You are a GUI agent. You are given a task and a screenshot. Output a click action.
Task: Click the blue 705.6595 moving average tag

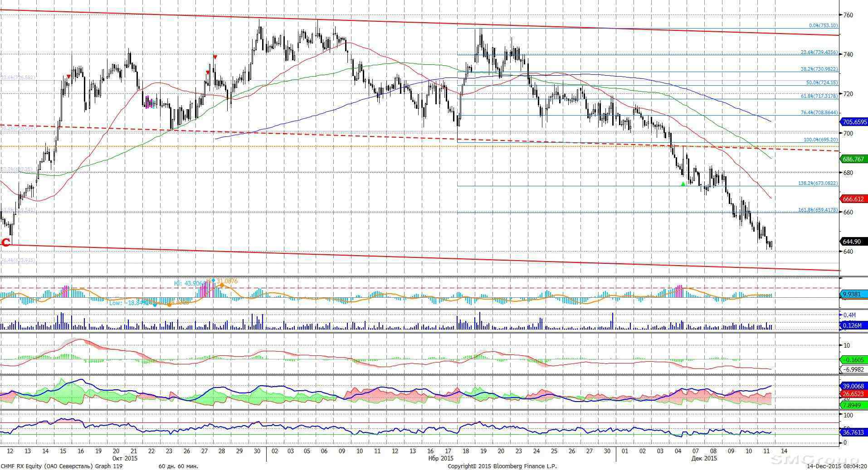click(854, 122)
